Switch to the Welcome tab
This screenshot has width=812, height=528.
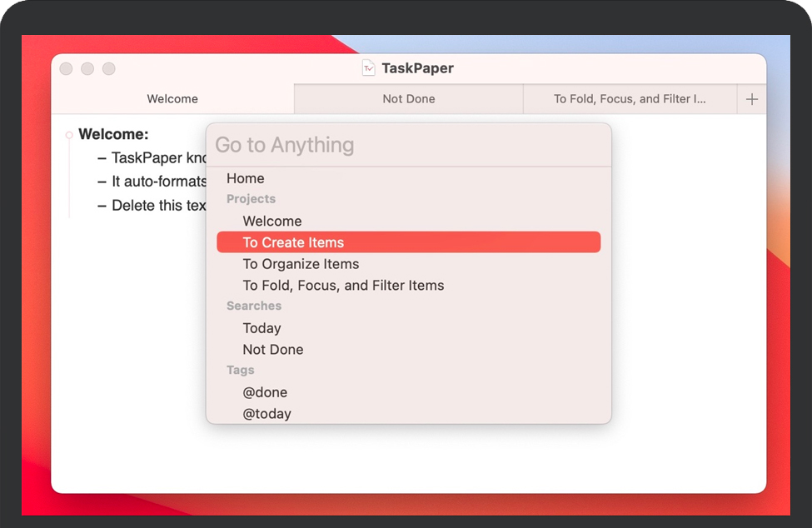tap(172, 99)
